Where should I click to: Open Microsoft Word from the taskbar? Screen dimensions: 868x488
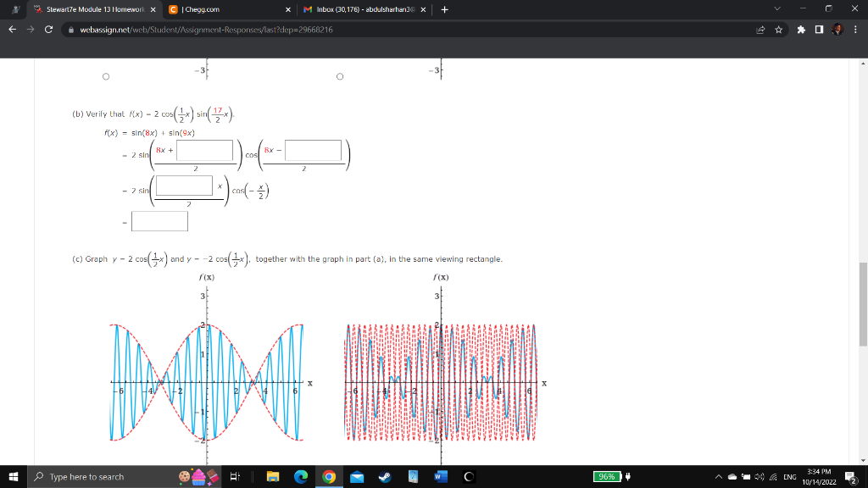441,476
